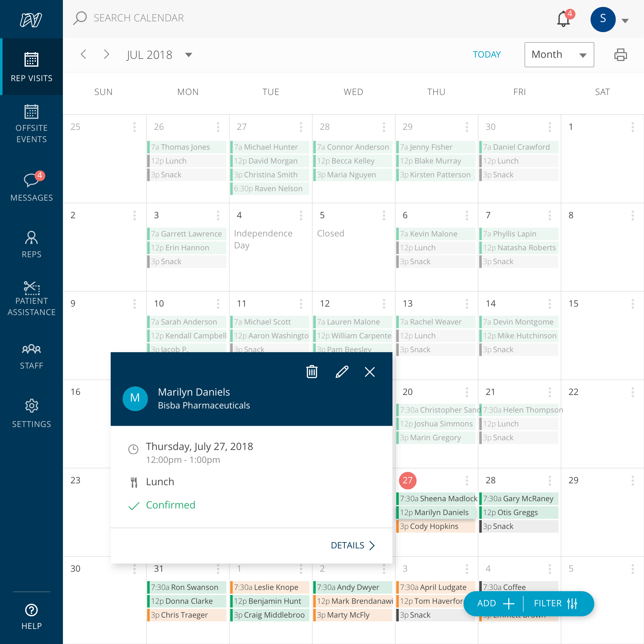Click the Search Calendar field
This screenshot has width=644, height=644.
(x=138, y=18)
